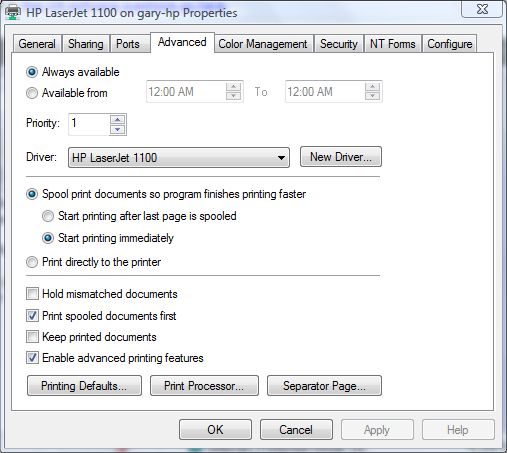Decrease the Available from start time
Screen dimensions: 507x453
pos(233,96)
